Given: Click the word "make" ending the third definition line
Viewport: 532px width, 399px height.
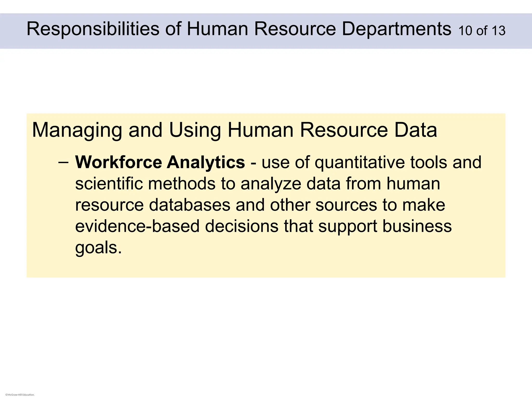Looking at the screenshot, I should 424,205.
